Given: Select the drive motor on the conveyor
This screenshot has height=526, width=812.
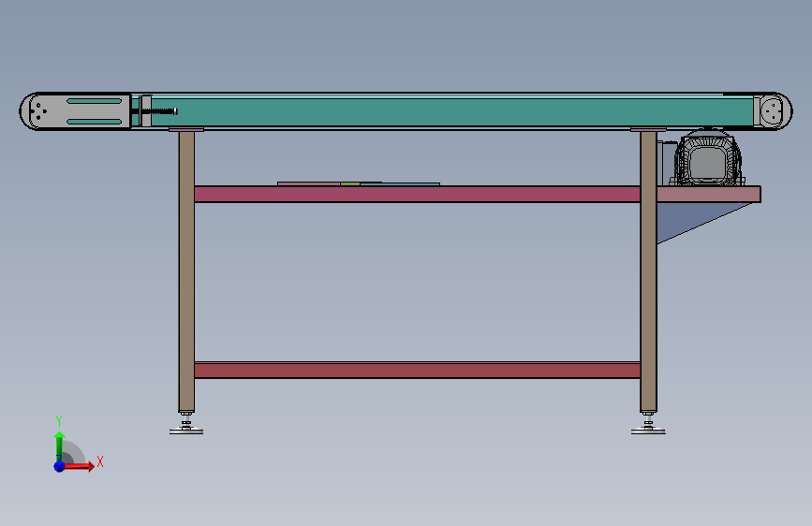Looking at the screenshot, I should tap(707, 157).
